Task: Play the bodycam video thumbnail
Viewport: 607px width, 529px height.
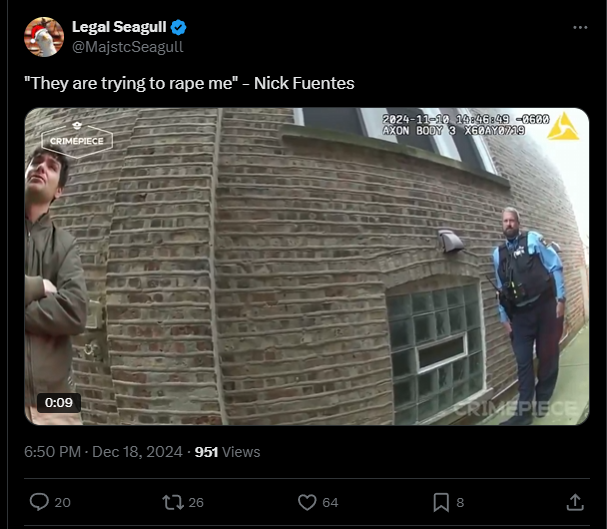Action: pyautogui.click(x=307, y=266)
